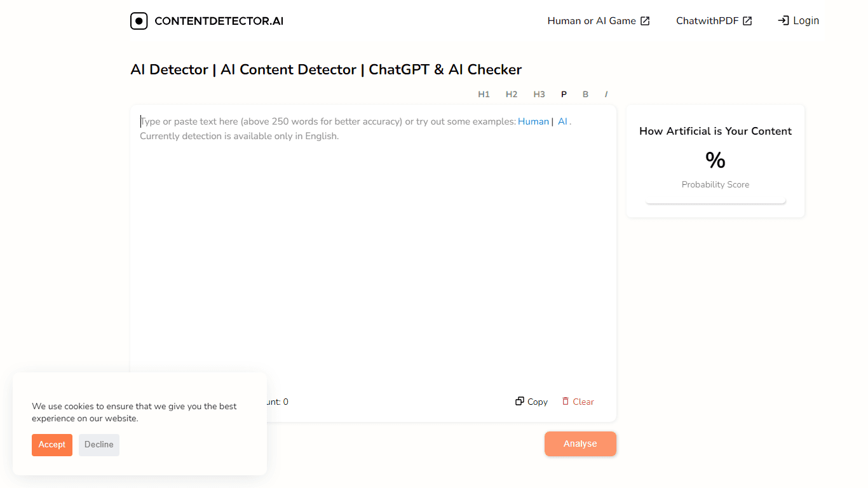Click the probability score progress bar
This screenshot has width=868, height=488.
[715, 201]
